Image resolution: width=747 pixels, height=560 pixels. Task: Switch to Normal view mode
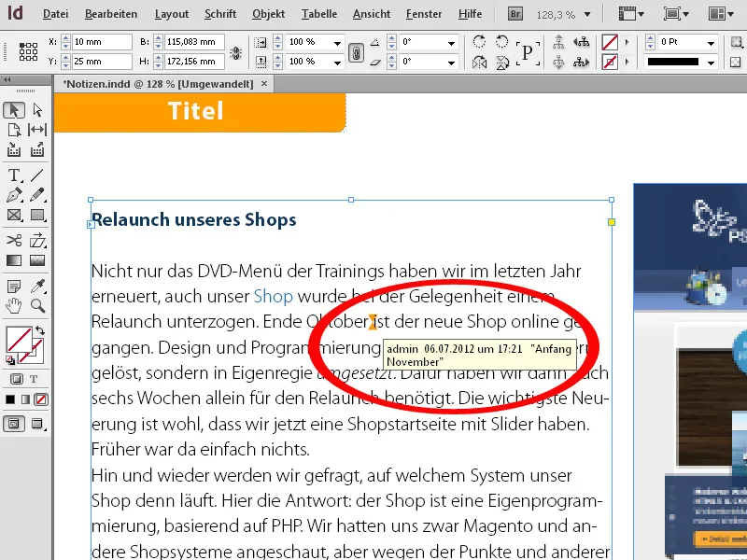(14, 424)
